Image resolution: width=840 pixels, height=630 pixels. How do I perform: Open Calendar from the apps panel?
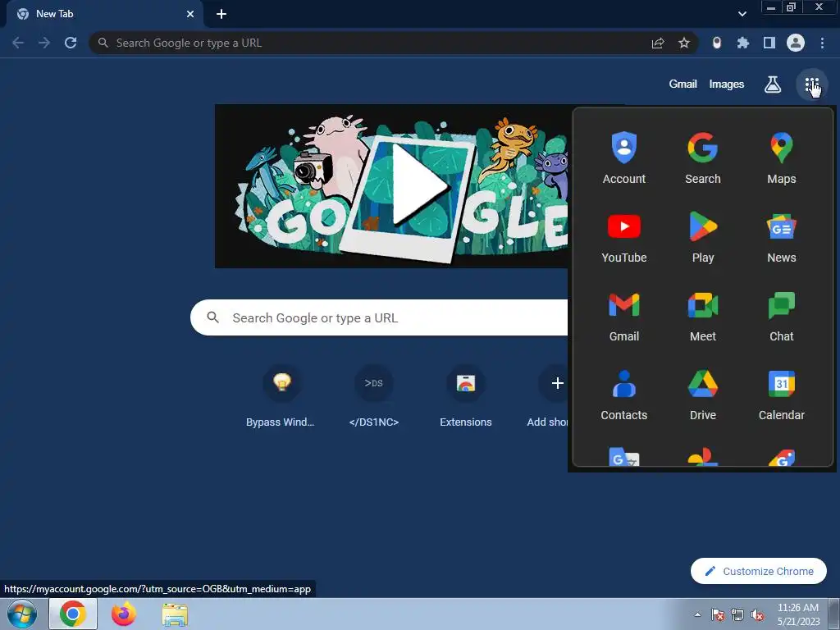click(x=781, y=395)
